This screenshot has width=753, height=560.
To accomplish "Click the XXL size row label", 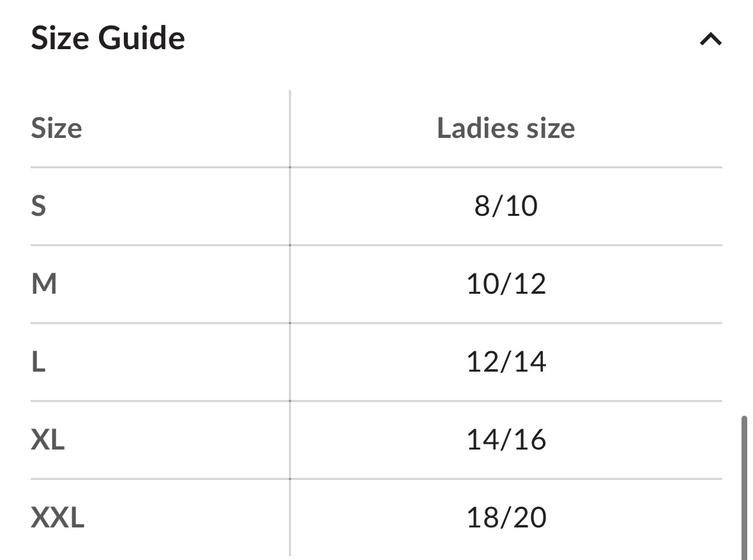I will tap(57, 517).
